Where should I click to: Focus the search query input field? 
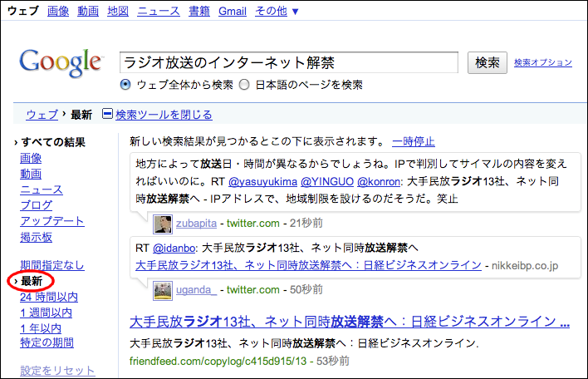tap(289, 62)
